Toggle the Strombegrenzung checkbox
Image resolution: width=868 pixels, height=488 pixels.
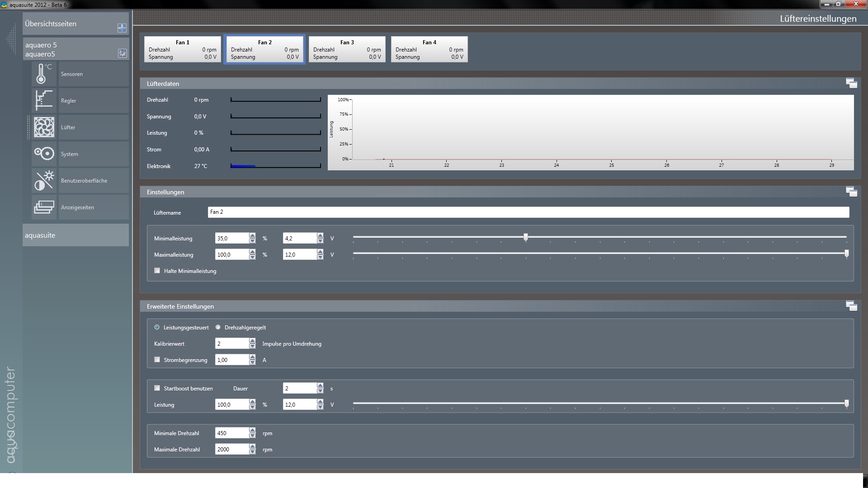pos(157,360)
